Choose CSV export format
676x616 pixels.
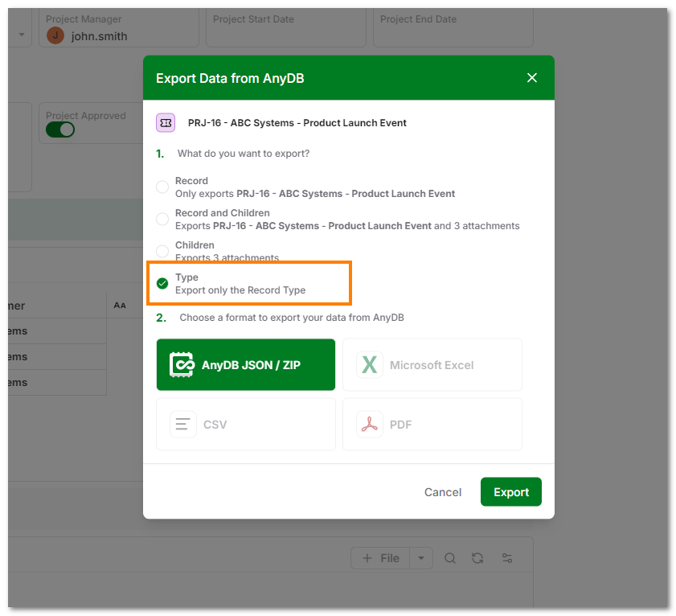point(246,424)
